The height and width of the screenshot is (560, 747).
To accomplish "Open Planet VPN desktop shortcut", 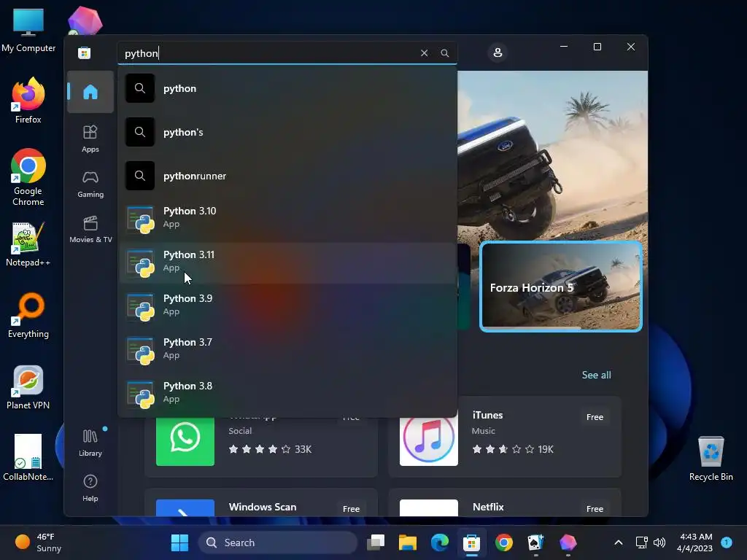I will click(28, 386).
